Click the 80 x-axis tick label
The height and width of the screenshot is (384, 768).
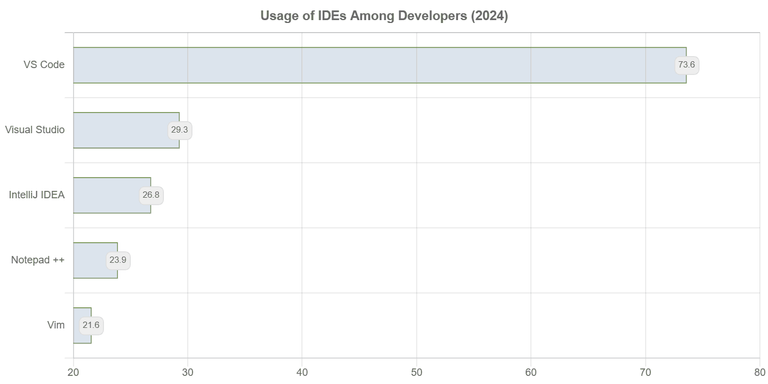[759, 372]
